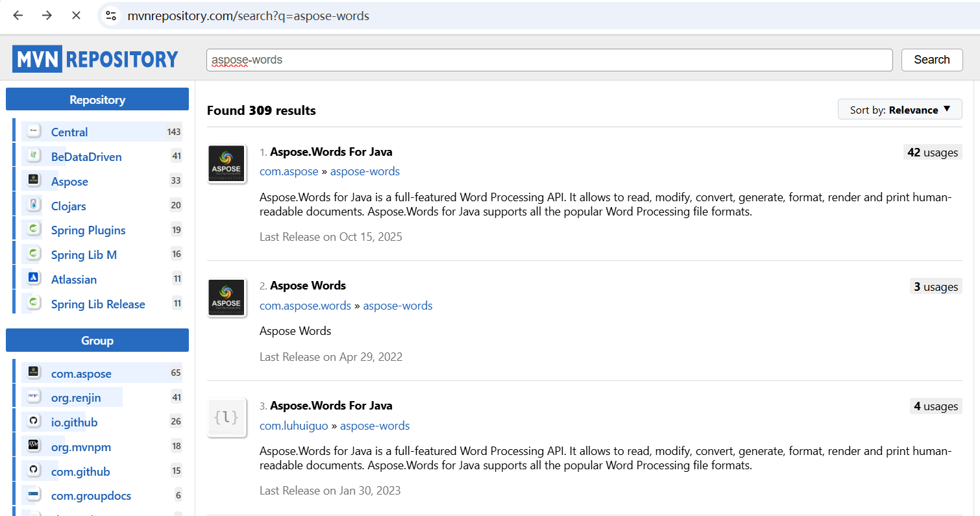Go back with browser back arrow
The height and width of the screenshot is (516, 980).
(18, 16)
